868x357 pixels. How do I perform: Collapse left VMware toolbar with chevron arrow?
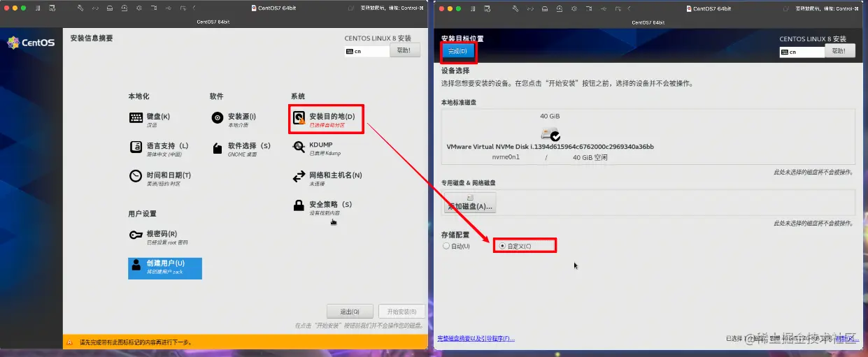pyautogui.click(x=194, y=8)
